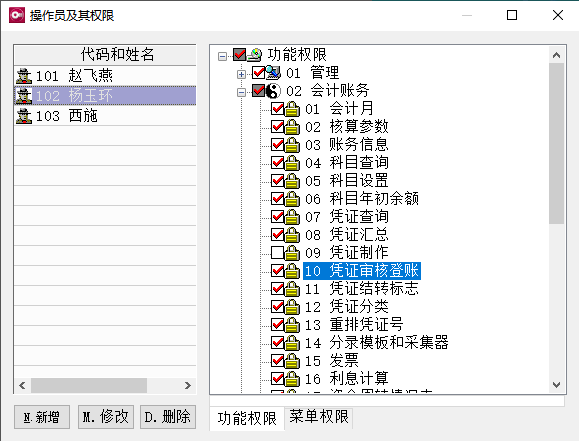579x441 pixels.
Task: Click the lock icon beside 15 发票
Action: tap(292, 360)
